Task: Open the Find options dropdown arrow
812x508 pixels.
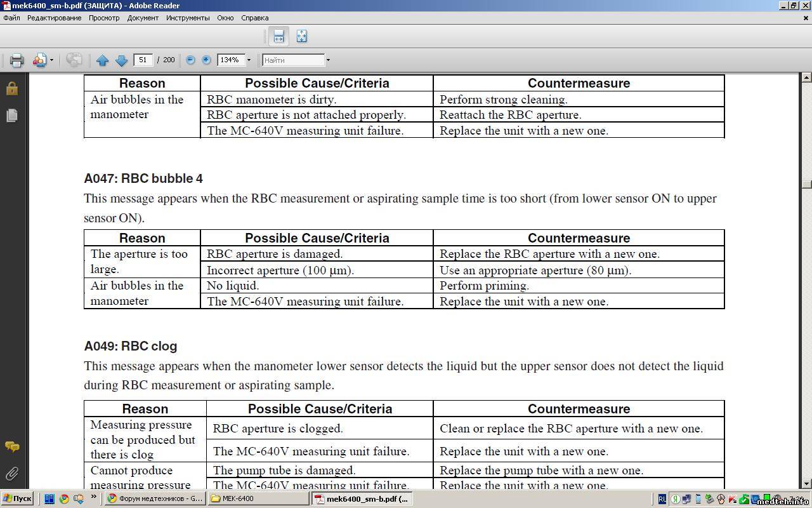Action: click(328, 60)
